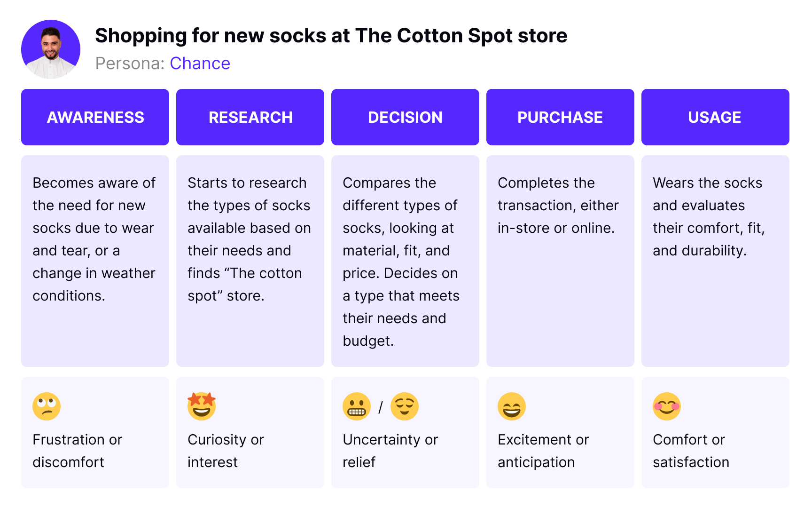Click the Awareness description card about wear and tear
This screenshot has height=508, width=812.
(x=95, y=261)
